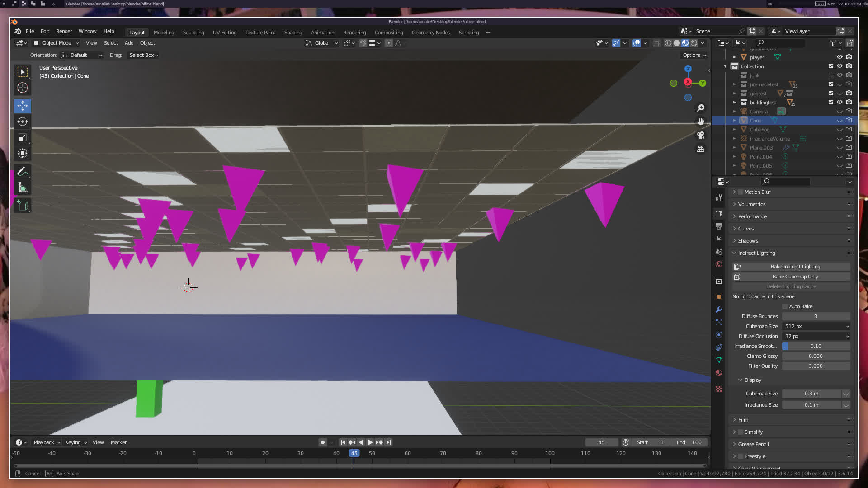Open the Render menu

tap(64, 31)
